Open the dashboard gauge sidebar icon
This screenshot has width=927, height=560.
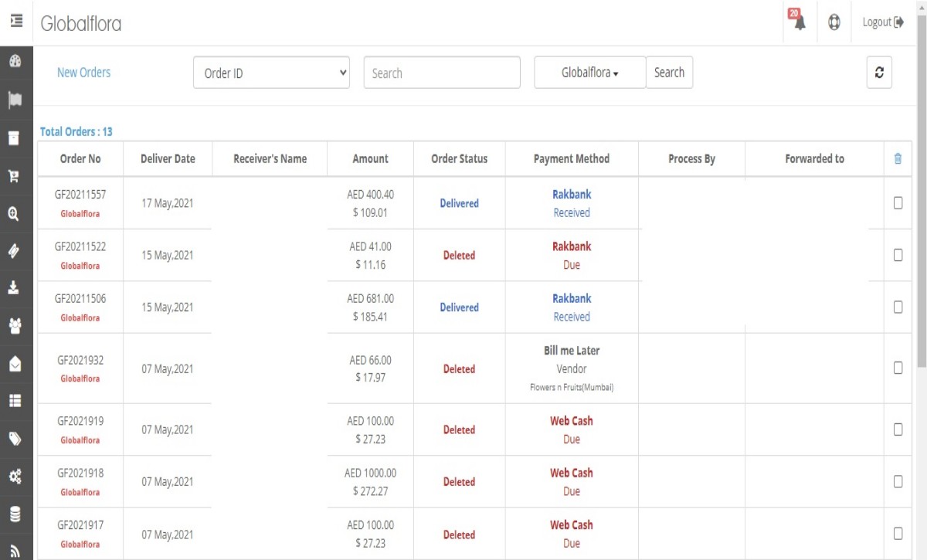[15, 61]
